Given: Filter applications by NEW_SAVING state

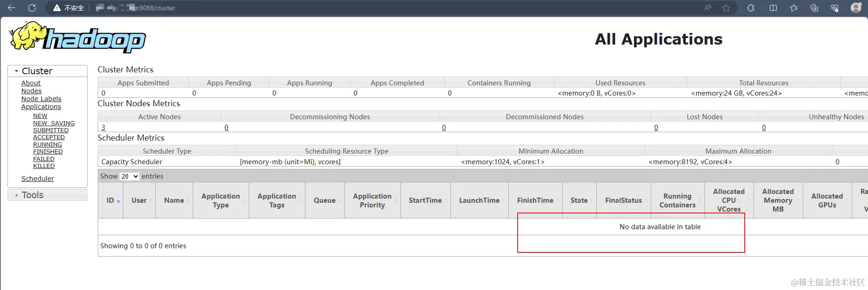Looking at the screenshot, I should tap(54, 123).
